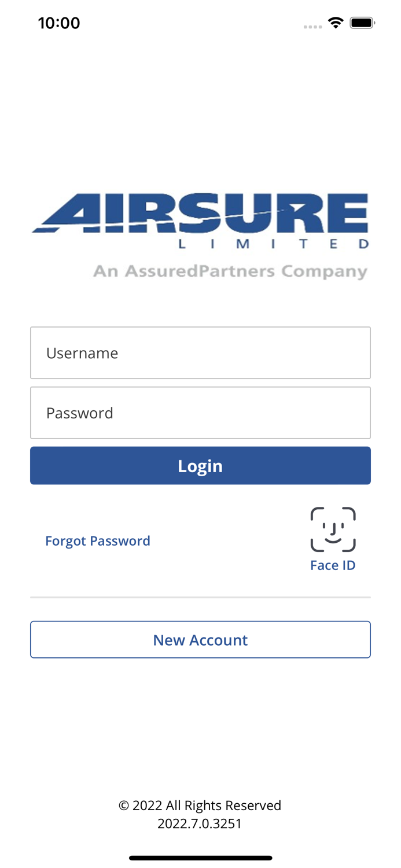Click the Wi-Fi indicator in the status bar

pos(337,23)
